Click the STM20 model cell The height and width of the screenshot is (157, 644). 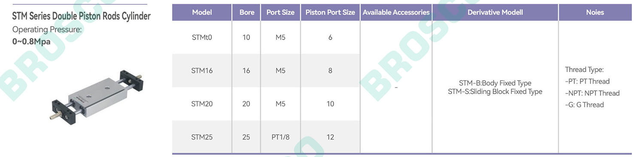(x=202, y=104)
